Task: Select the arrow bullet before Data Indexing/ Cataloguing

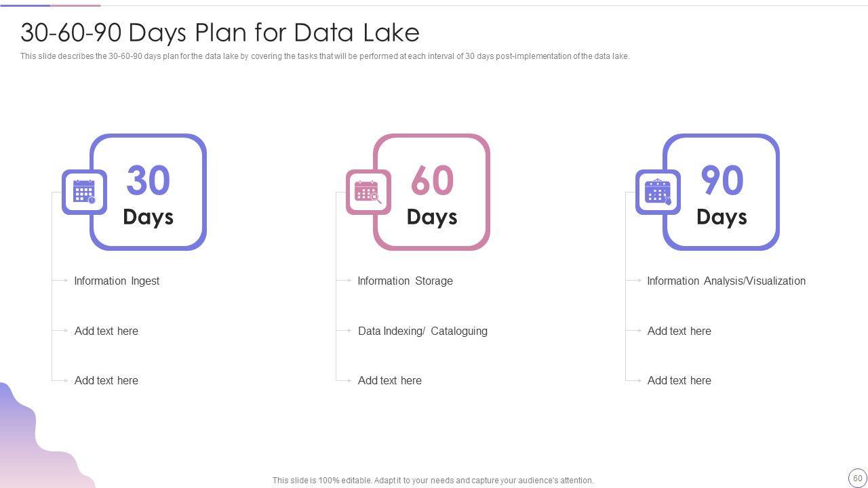Action: tap(347, 331)
